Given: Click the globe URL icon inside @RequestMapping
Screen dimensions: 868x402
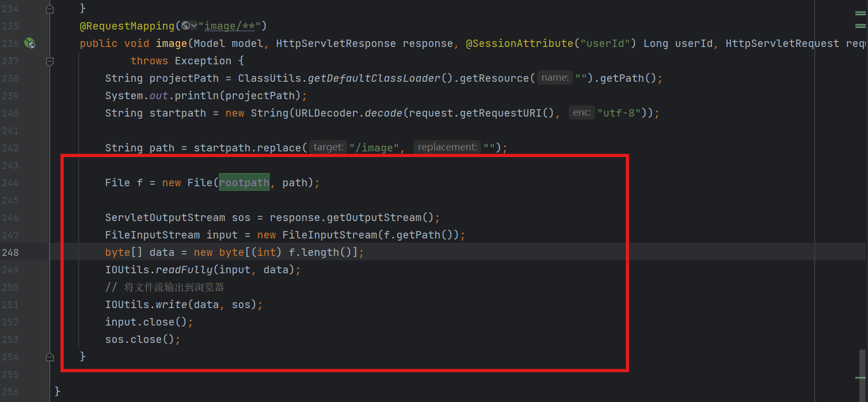Looking at the screenshot, I should (186, 26).
